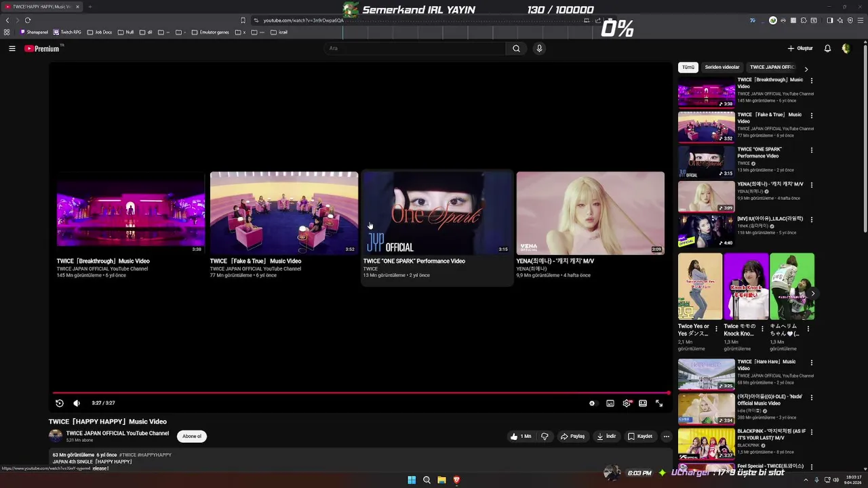
Task: Toggle browser sidebar panel
Action: (x=829, y=20)
